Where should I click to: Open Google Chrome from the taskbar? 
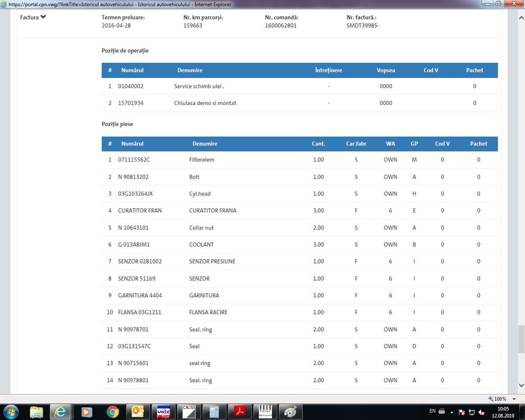coord(112,412)
